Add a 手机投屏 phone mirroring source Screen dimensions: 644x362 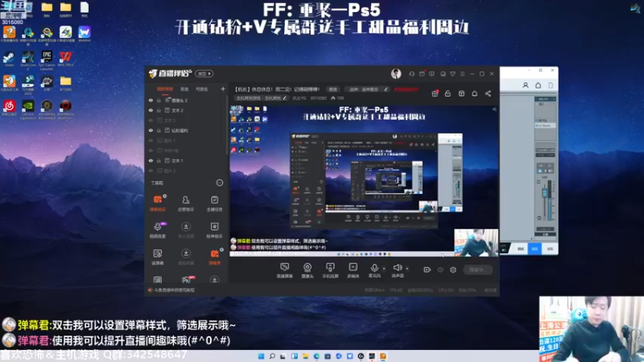[x=330, y=270]
